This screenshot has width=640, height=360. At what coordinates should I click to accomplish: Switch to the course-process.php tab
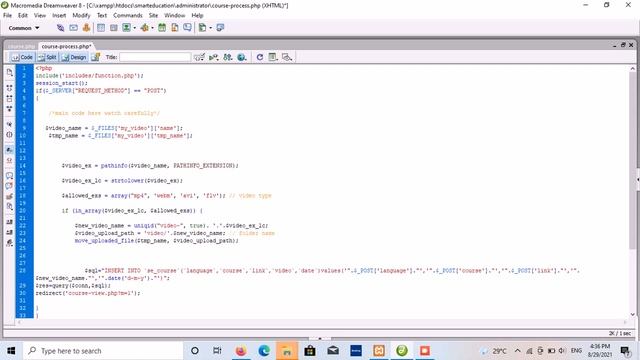coord(66,46)
